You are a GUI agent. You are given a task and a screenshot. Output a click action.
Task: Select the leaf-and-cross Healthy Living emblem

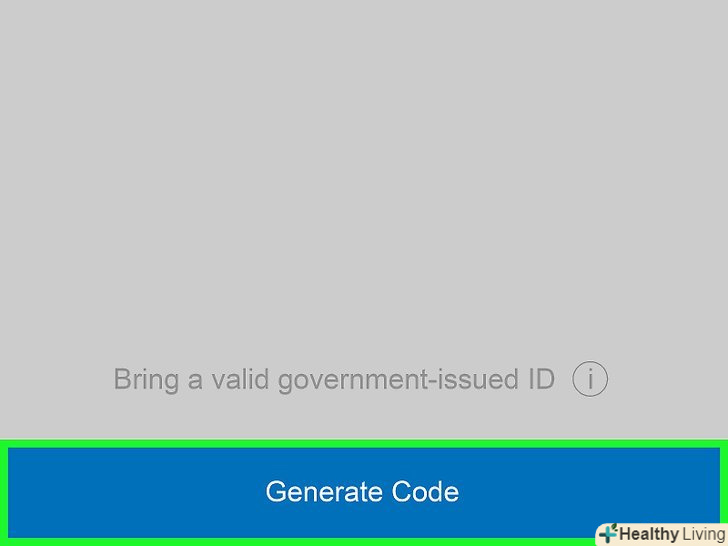[x=608, y=533]
